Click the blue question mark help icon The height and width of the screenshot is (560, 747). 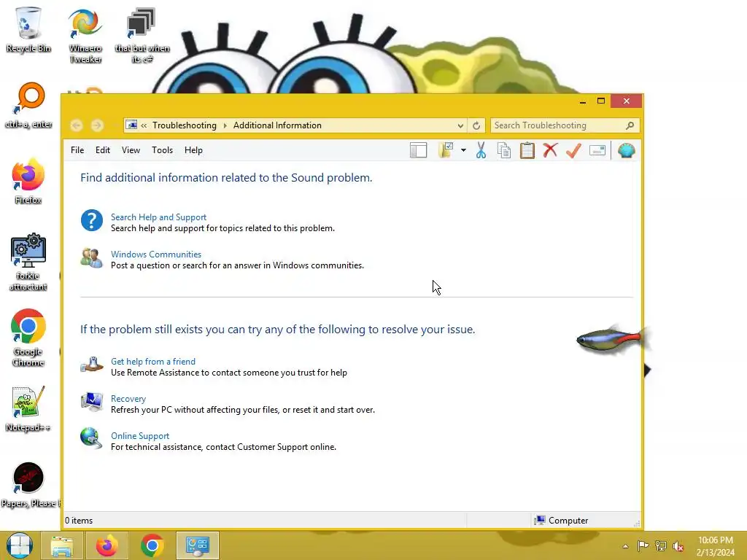91,220
